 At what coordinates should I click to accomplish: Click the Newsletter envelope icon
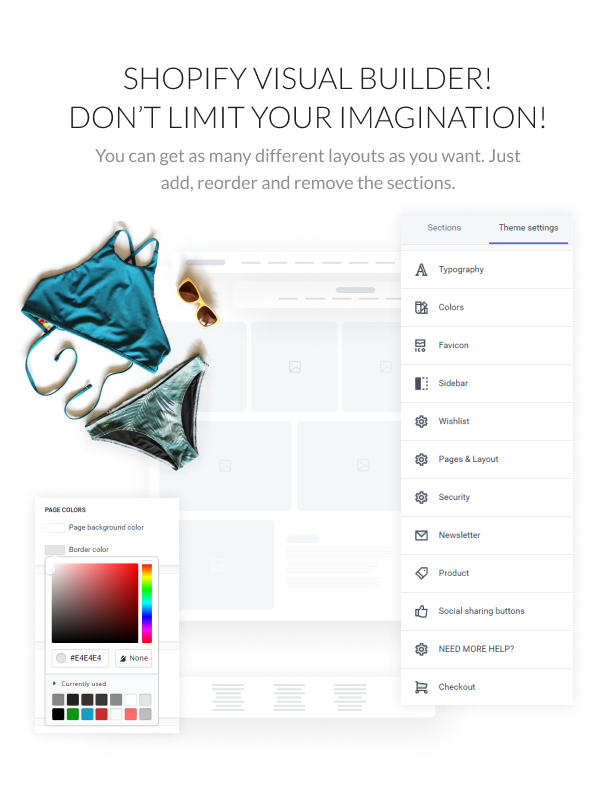421,535
